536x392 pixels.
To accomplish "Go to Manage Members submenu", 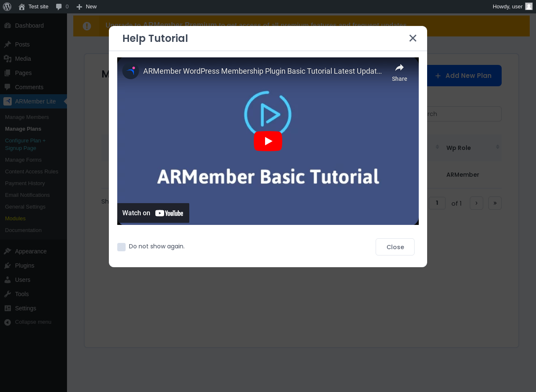I will tap(27, 117).
